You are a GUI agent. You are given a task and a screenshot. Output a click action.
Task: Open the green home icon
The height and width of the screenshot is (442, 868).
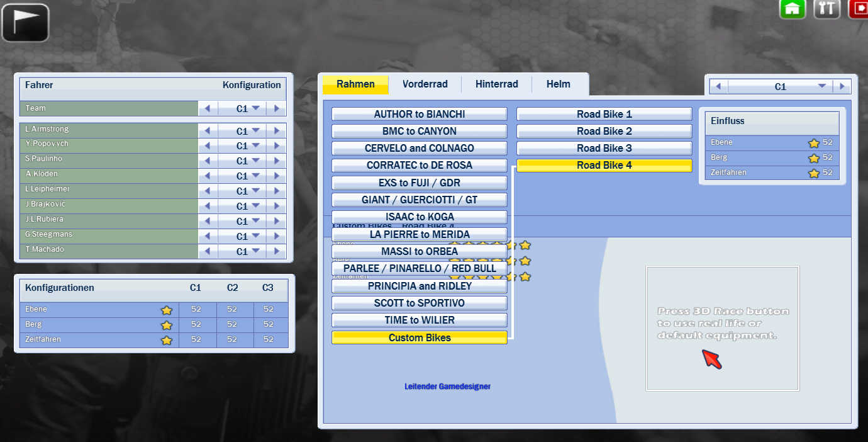coord(793,9)
